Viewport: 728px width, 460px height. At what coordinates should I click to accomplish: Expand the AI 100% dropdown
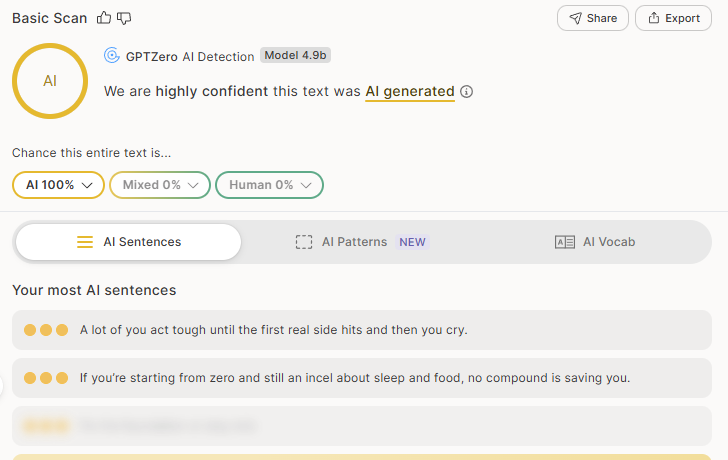tap(58, 185)
